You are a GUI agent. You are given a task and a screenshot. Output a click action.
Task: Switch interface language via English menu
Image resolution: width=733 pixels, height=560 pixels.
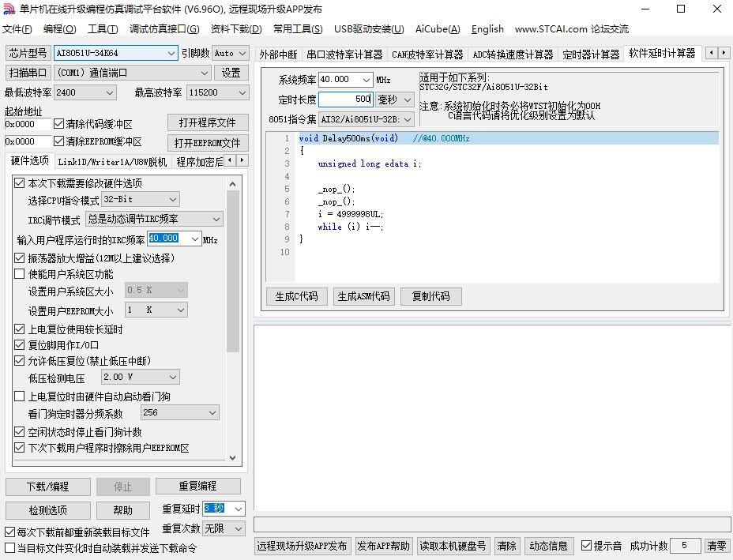click(487, 29)
